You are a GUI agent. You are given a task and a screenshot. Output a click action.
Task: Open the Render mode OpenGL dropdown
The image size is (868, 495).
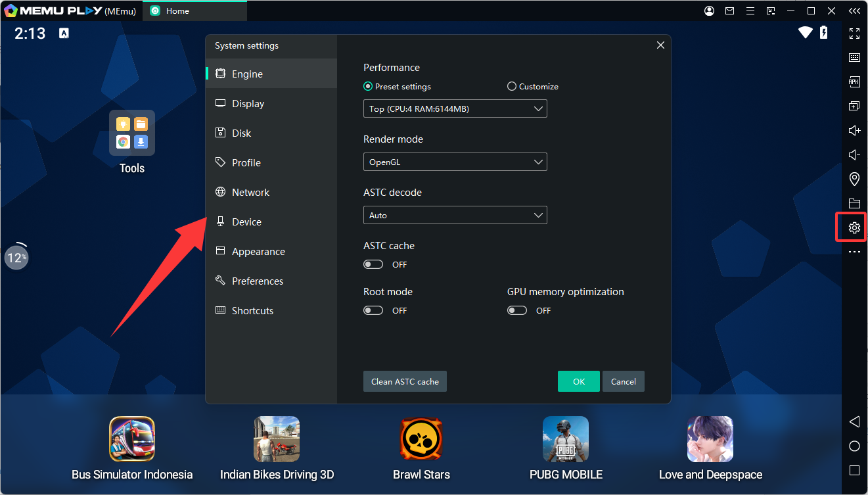click(455, 162)
